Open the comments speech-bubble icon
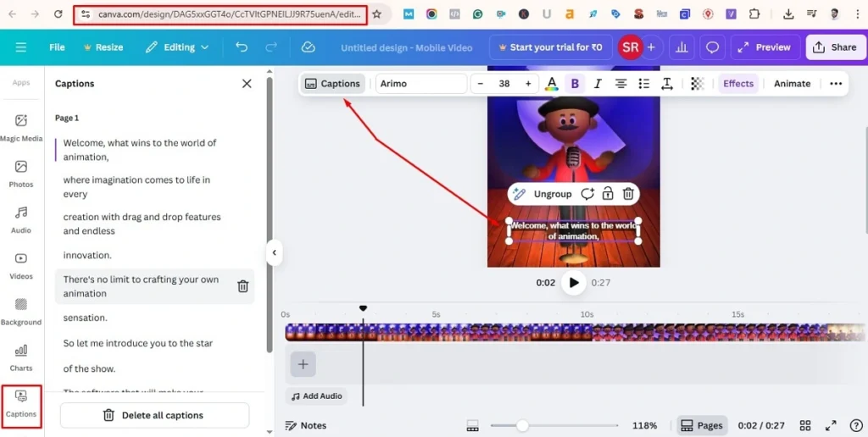This screenshot has width=868, height=437. tap(712, 47)
